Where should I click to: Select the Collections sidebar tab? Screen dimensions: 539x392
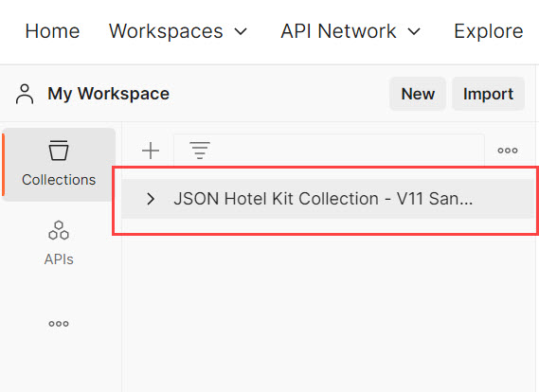point(59,164)
